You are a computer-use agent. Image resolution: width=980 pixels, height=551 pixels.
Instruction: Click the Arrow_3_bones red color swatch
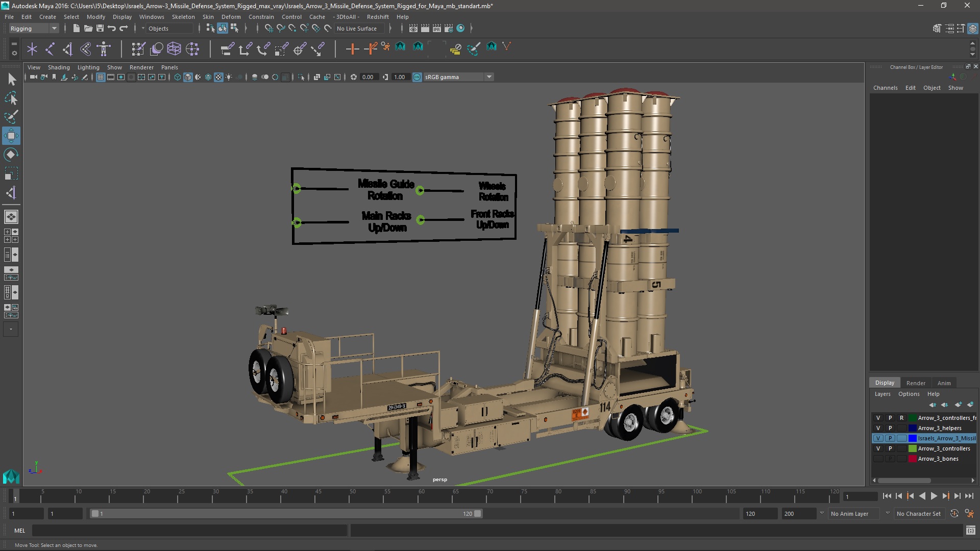(x=912, y=459)
